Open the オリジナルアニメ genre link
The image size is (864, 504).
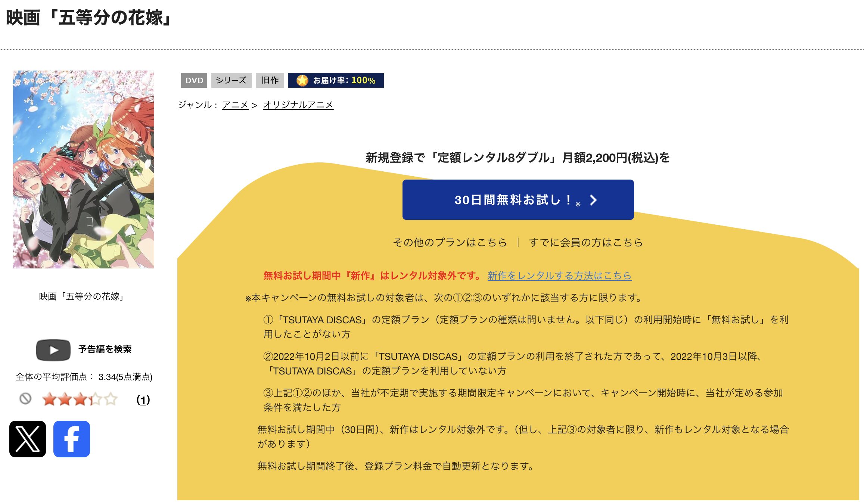(298, 105)
